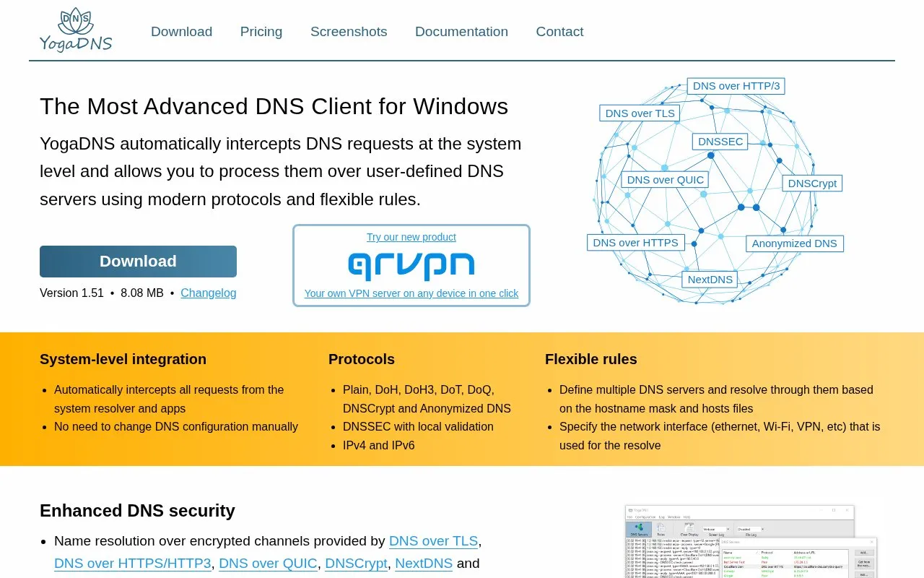924x578 pixels.
Task: Open the Changelog link
Action: [x=209, y=293]
